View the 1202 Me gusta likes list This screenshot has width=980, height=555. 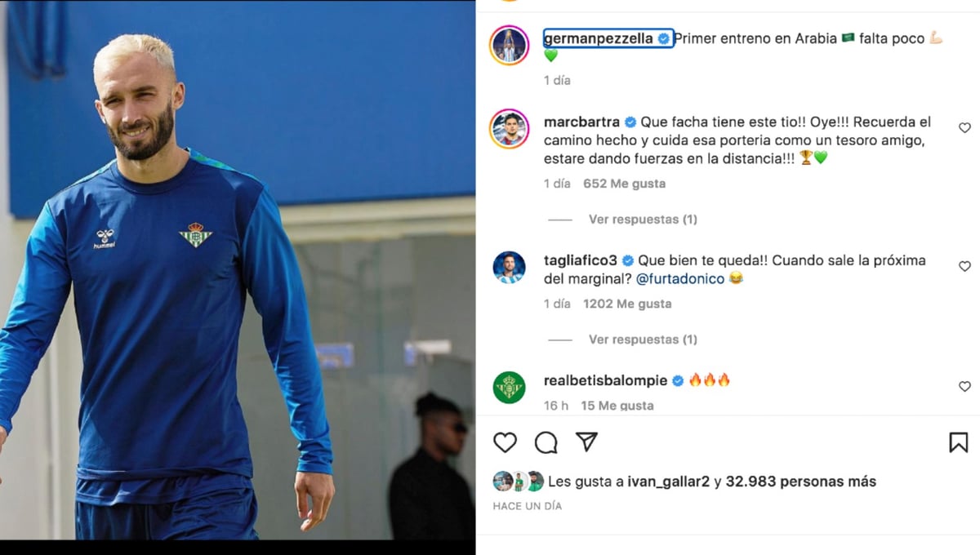(627, 304)
